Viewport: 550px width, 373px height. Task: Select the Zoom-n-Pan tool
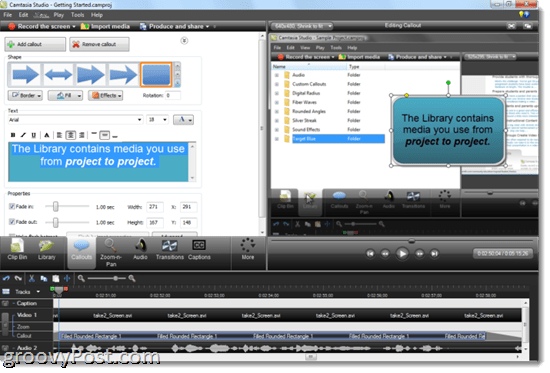[111, 253]
